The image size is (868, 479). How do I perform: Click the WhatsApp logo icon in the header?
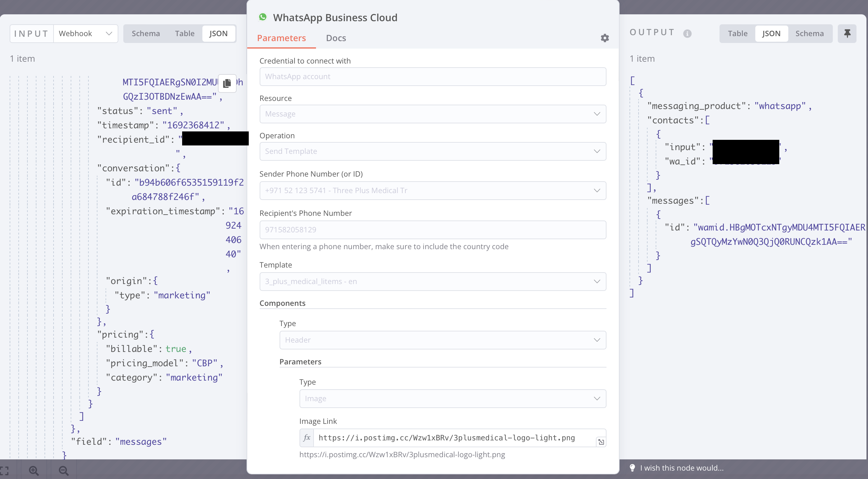click(263, 17)
